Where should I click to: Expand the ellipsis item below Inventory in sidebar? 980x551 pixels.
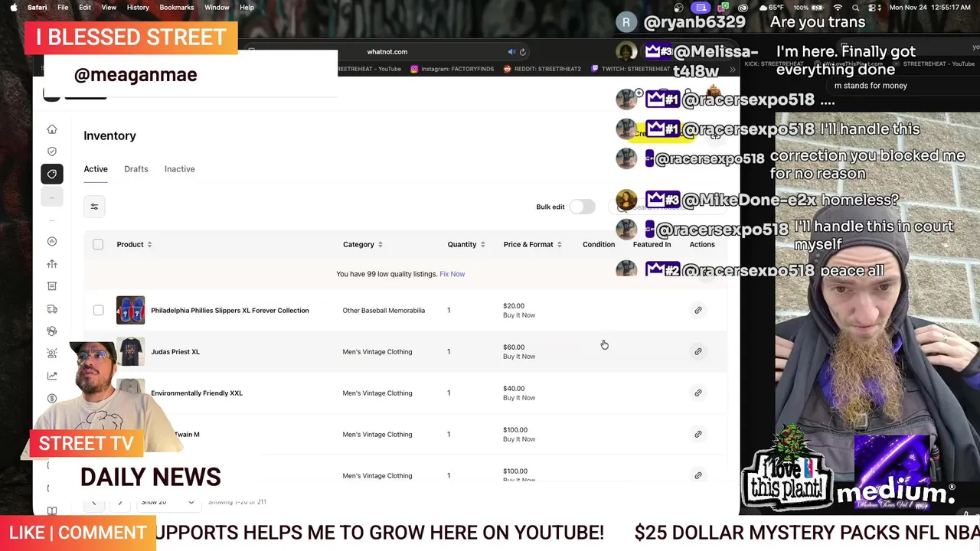52,197
